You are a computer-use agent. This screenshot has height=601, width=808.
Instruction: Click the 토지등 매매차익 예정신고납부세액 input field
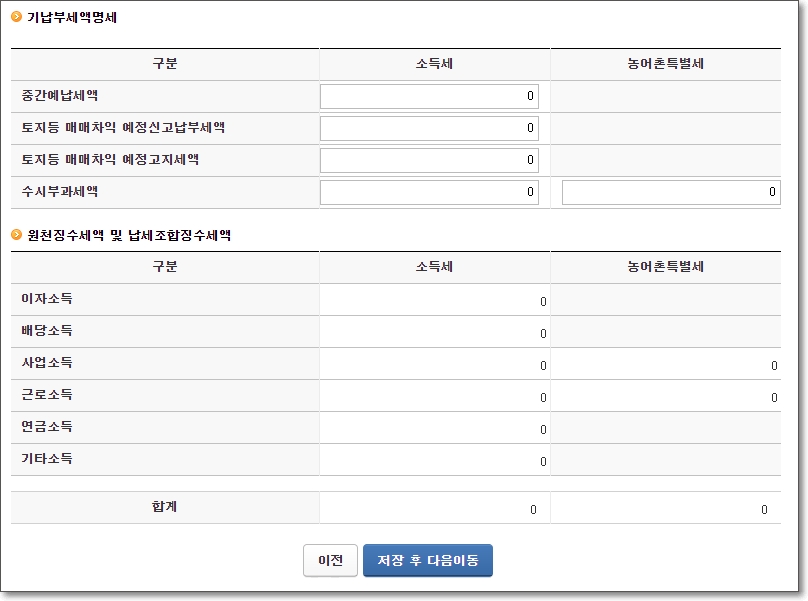[429, 128]
